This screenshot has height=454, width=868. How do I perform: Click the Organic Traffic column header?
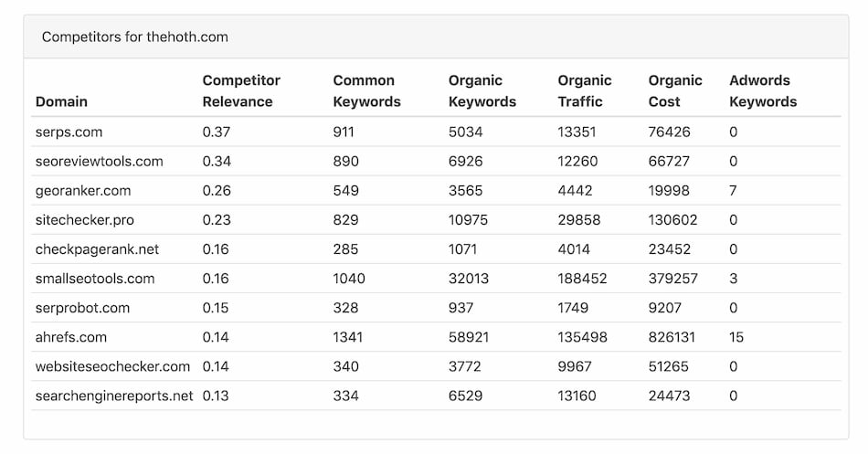point(585,90)
